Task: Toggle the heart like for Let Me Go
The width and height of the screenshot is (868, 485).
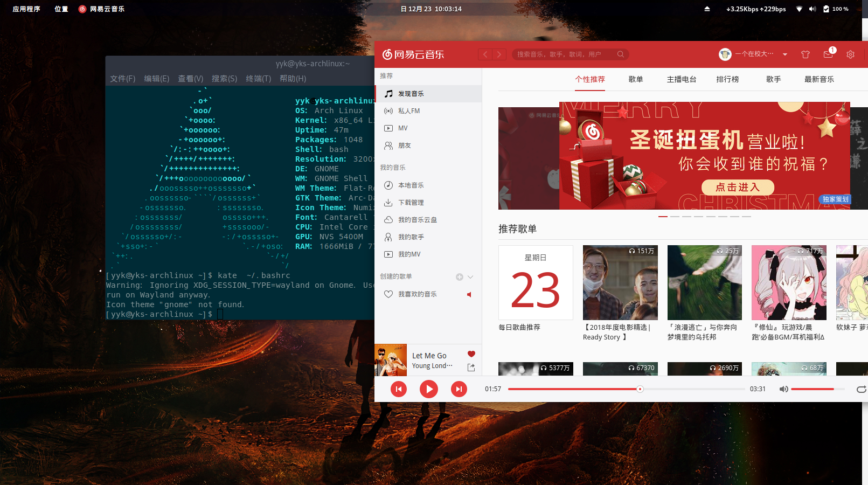Action: point(471,354)
